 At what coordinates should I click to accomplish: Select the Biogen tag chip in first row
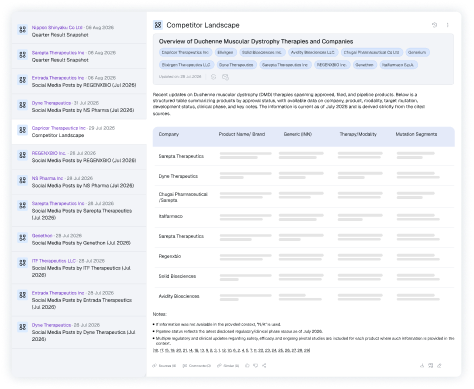click(225, 52)
